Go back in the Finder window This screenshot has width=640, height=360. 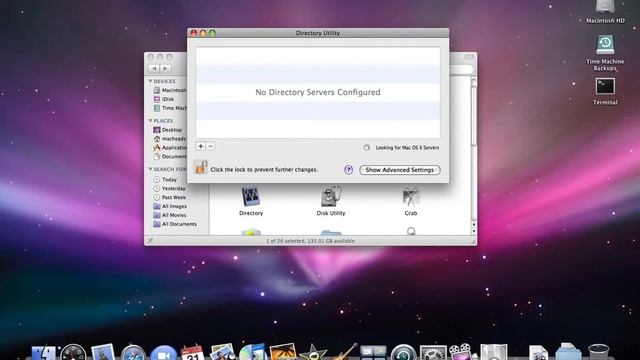coord(154,69)
